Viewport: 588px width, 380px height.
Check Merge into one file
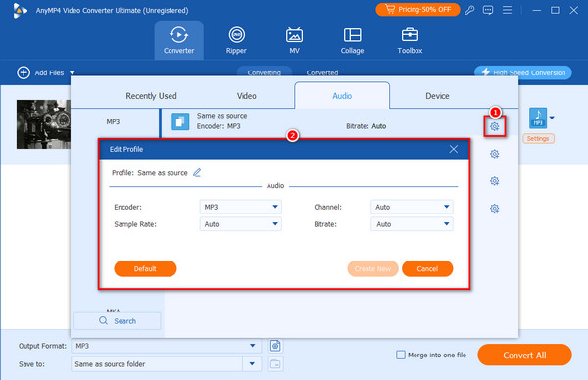tap(401, 355)
